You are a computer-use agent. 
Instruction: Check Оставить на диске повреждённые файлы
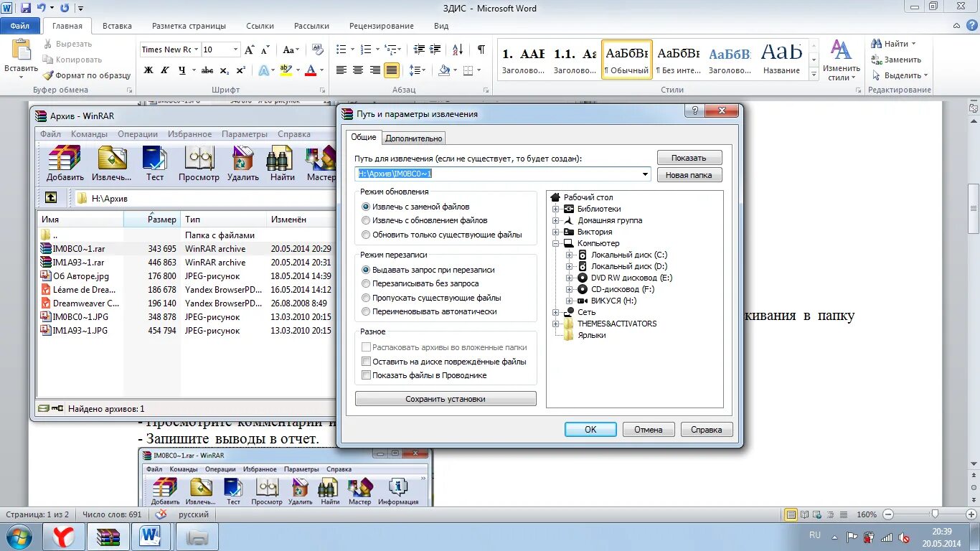click(x=444, y=362)
